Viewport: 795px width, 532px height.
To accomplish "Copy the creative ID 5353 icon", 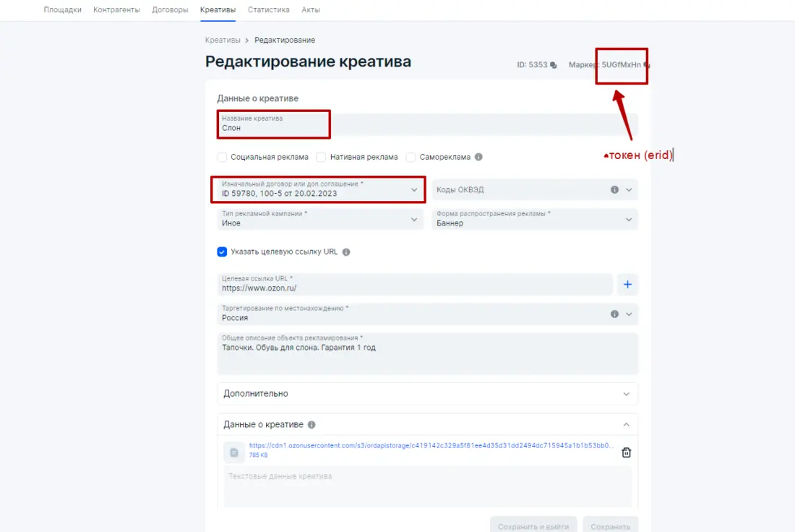I will pos(553,65).
